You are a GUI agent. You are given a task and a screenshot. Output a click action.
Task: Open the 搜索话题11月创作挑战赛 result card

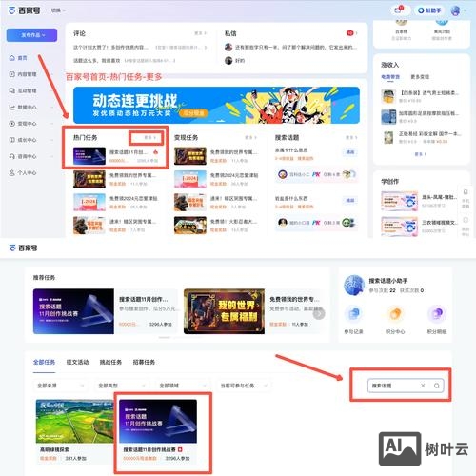(x=158, y=431)
